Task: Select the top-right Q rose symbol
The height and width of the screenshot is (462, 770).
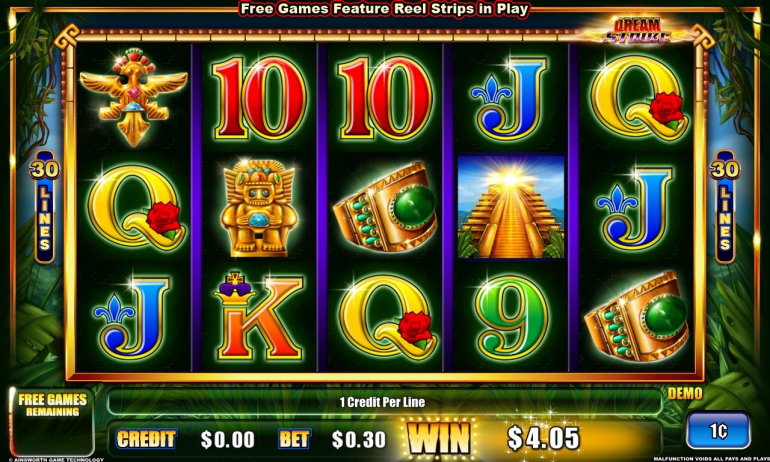Action: [637, 98]
